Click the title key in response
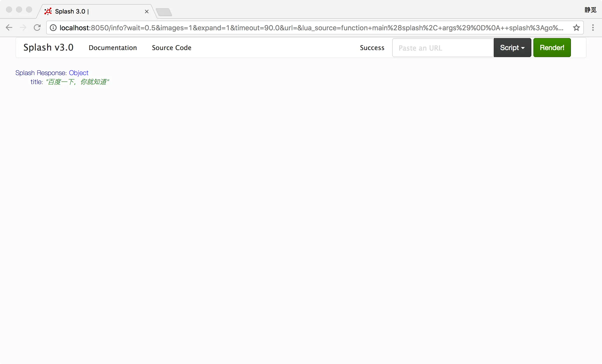This screenshot has height=364, width=602. [x=36, y=82]
